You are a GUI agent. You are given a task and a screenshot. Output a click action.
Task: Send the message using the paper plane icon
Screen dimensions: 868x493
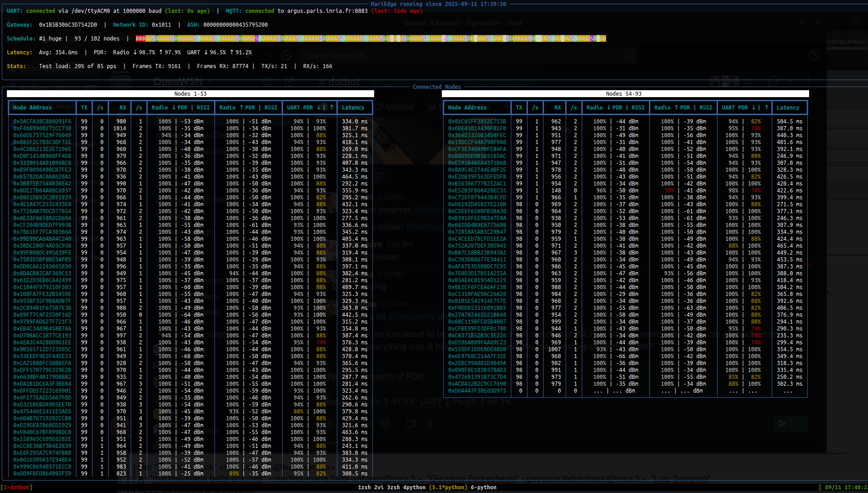pyautogui.click(x=783, y=424)
